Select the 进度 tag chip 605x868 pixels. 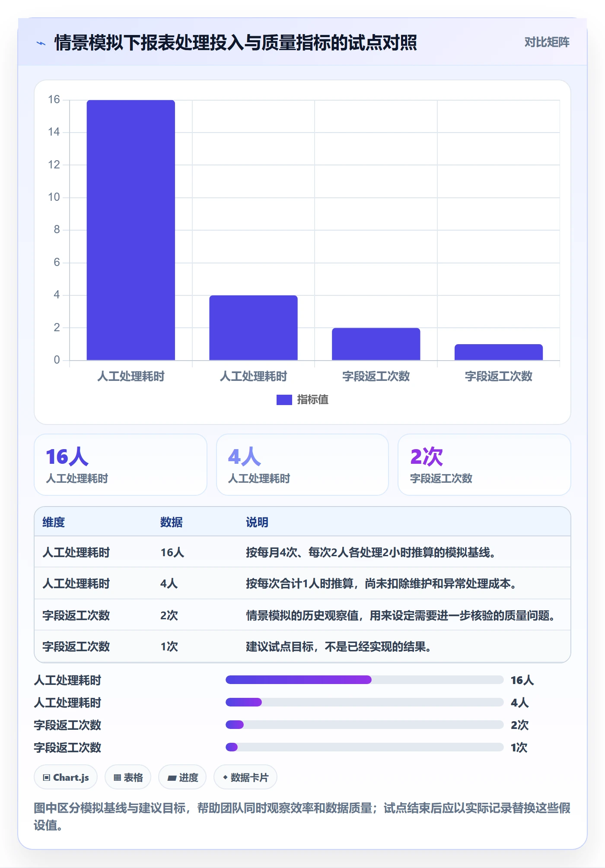(182, 777)
